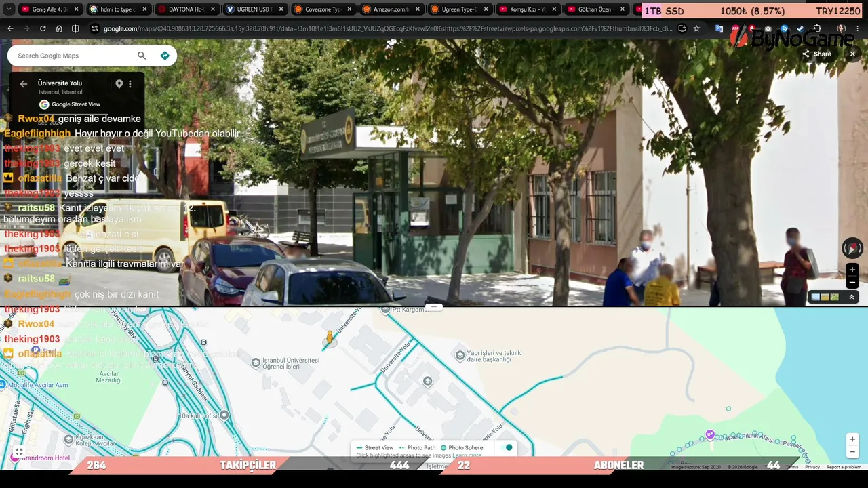Click the browser Forward arrow
The width and height of the screenshot is (868, 488).
pyautogui.click(x=26, y=28)
